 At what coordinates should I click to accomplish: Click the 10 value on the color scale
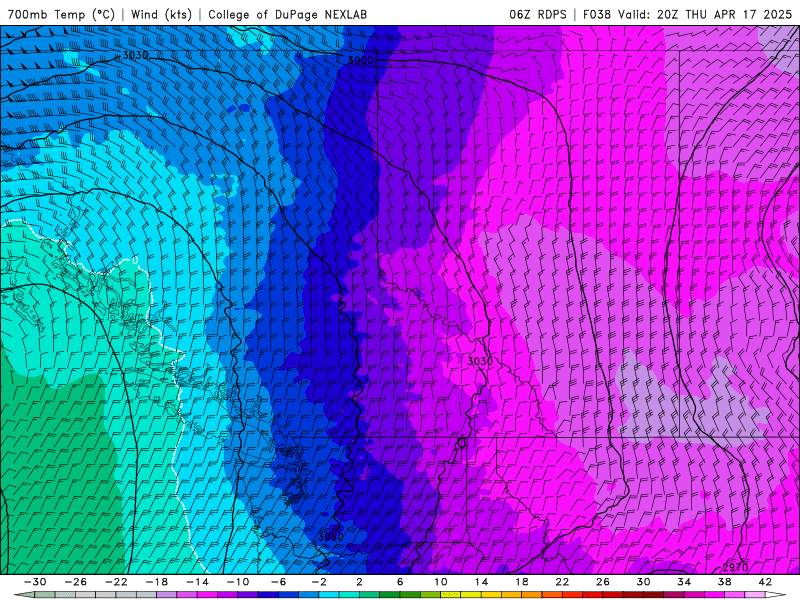(x=441, y=582)
